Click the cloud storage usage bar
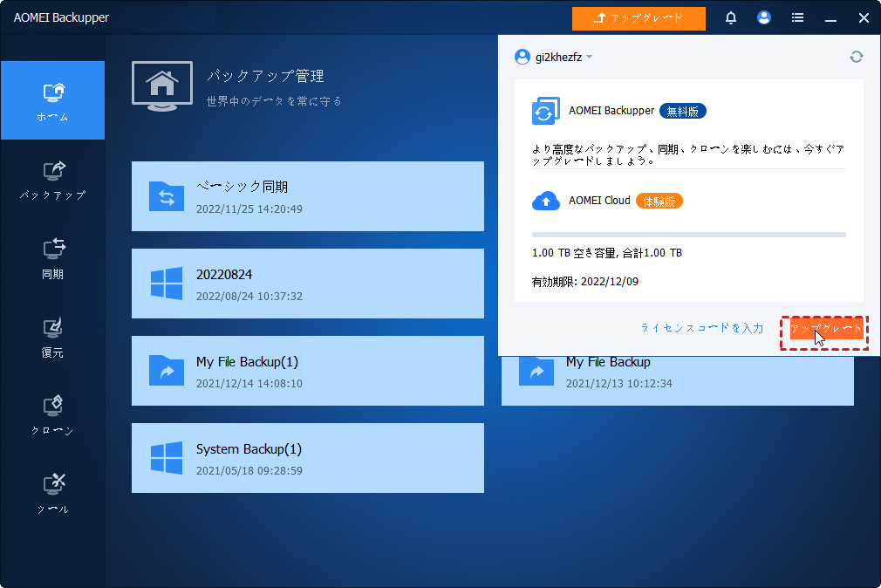Viewport: 881px width, 588px height. click(689, 235)
